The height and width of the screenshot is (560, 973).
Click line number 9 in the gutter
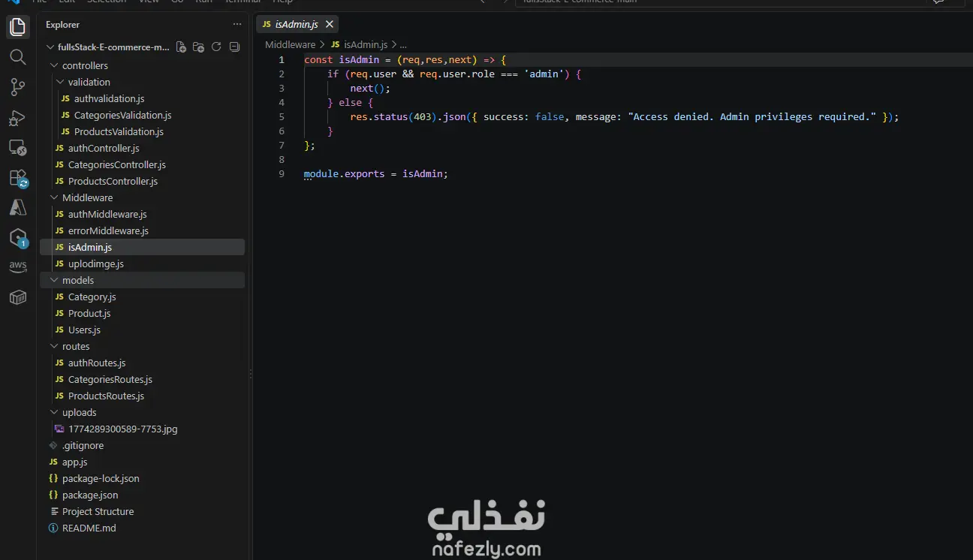(282, 173)
